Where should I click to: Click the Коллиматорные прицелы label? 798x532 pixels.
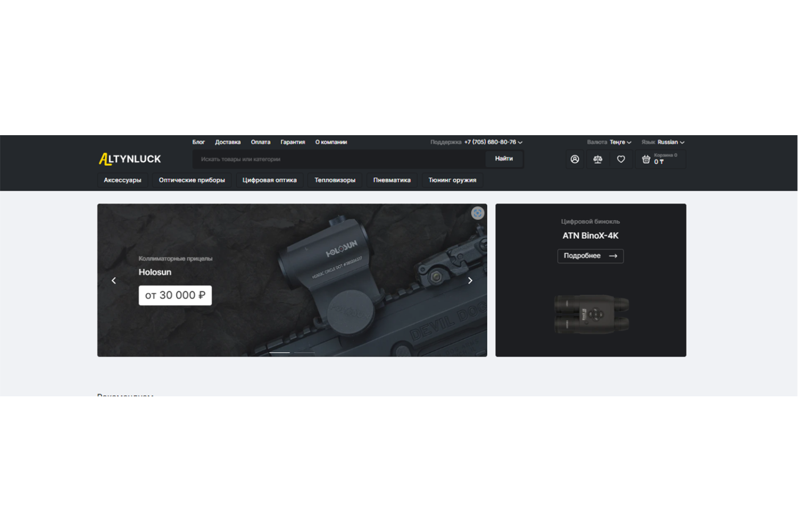coord(176,259)
